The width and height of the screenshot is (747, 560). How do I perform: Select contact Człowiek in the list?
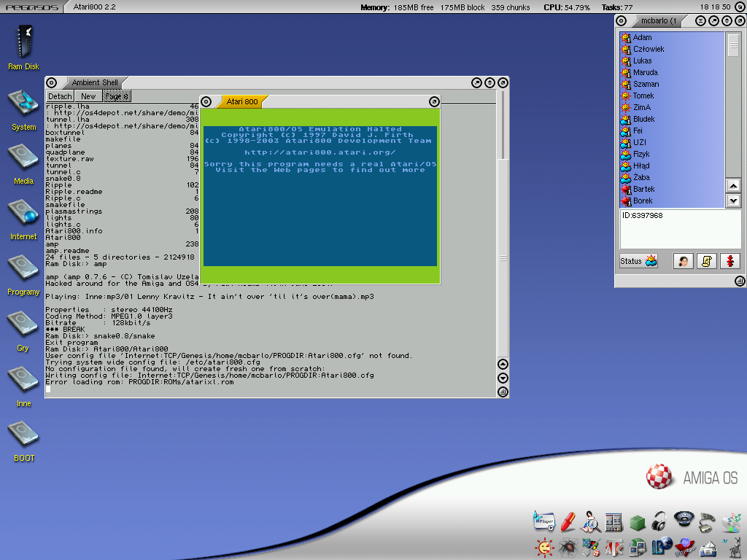[x=672, y=49]
